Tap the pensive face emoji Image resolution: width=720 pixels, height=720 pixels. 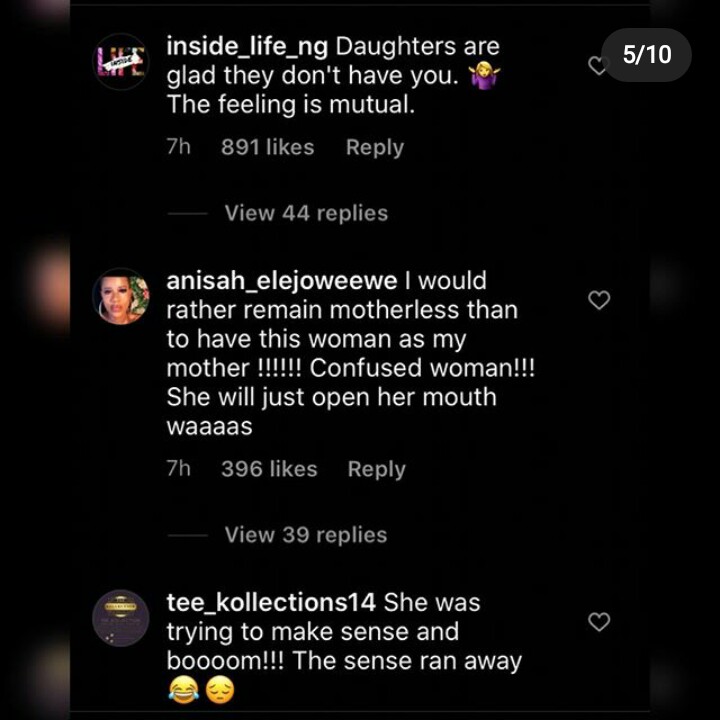[220, 690]
